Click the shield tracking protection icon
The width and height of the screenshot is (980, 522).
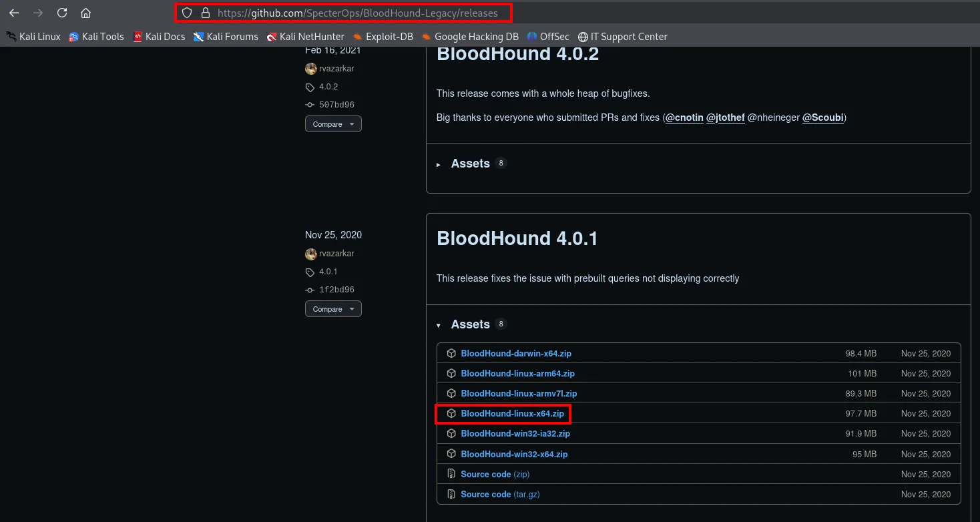[188, 13]
